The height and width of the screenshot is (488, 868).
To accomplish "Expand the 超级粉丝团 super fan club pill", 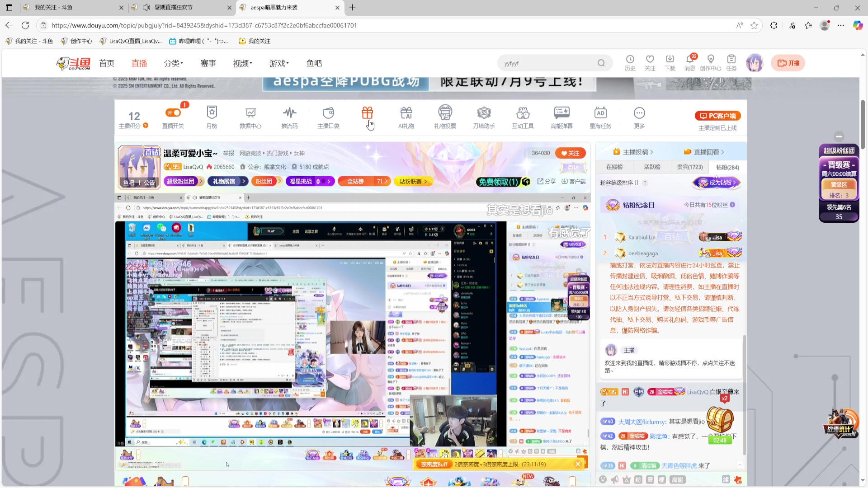I will point(183,181).
